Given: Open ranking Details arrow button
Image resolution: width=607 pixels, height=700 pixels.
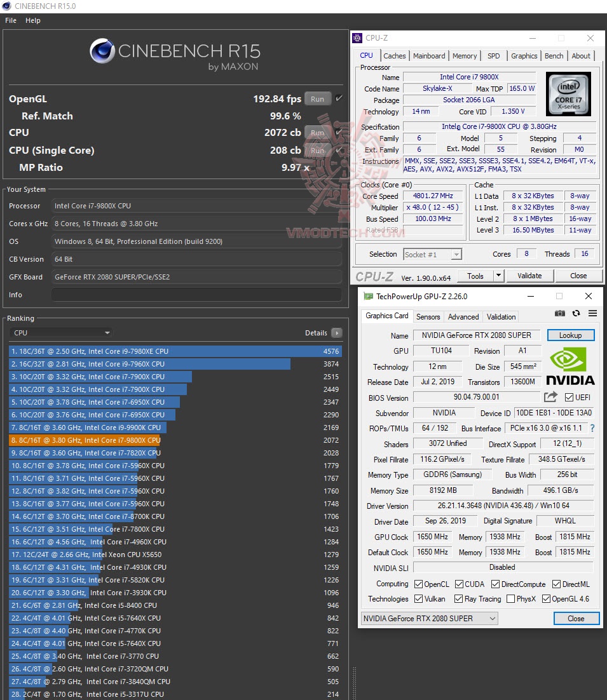Looking at the screenshot, I should 337,333.
